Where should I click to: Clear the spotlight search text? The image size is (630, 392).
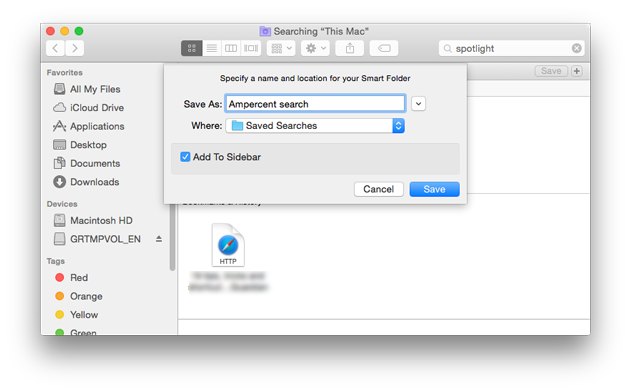tap(577, 49)
